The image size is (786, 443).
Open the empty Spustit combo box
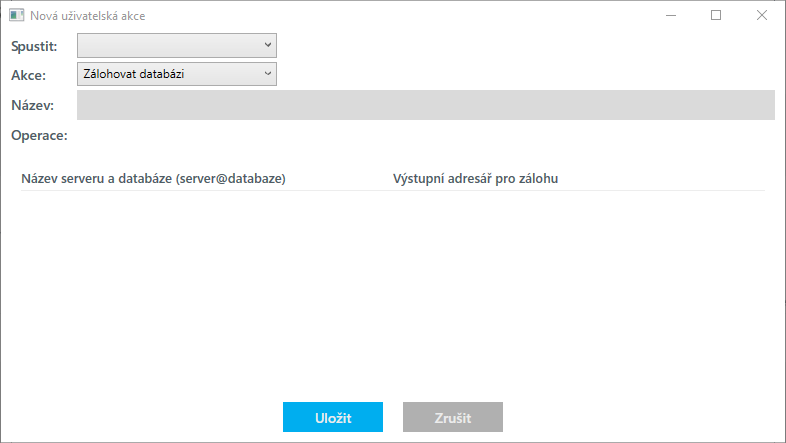(170, 45)
